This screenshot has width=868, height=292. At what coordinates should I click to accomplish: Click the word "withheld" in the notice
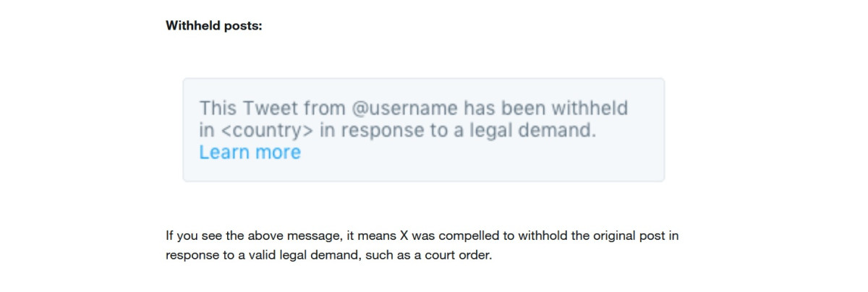point(590,108)
